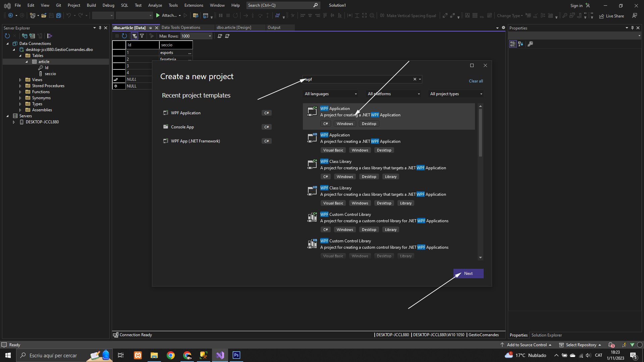This screenshot has height=362, width=644.
Task: Click the Connect to Server icon
Action: click(32, 36)
